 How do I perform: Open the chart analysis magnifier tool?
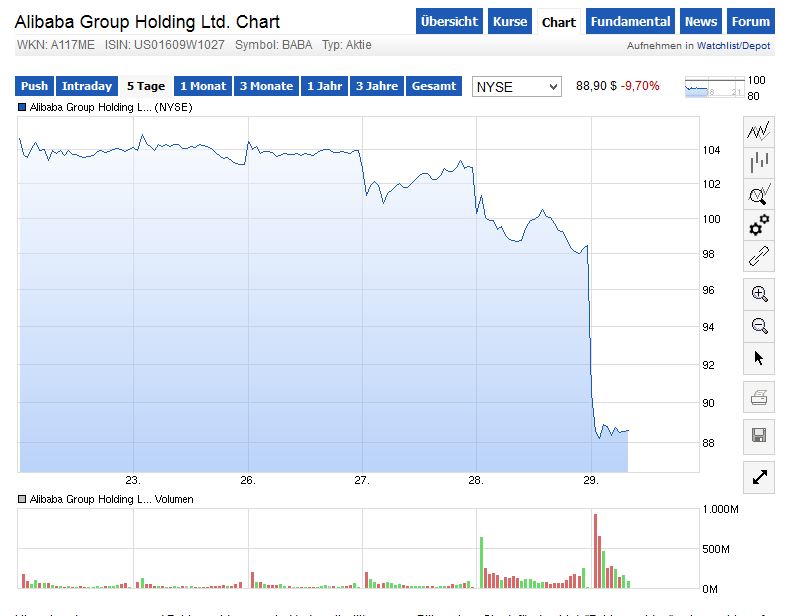pyautogui.click(x=759, y=193)
